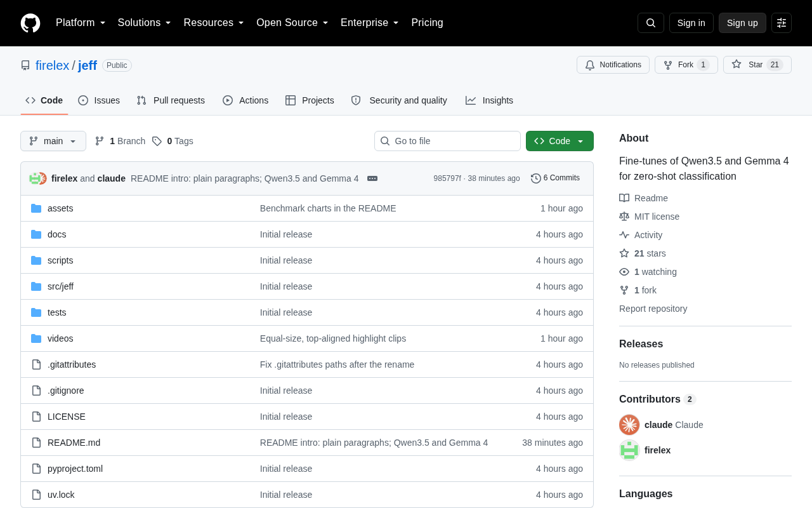Open appearance settings sliders icon
Image resolution: width=812 pixels, height=508 pixels.
click(x=782, y=23)
